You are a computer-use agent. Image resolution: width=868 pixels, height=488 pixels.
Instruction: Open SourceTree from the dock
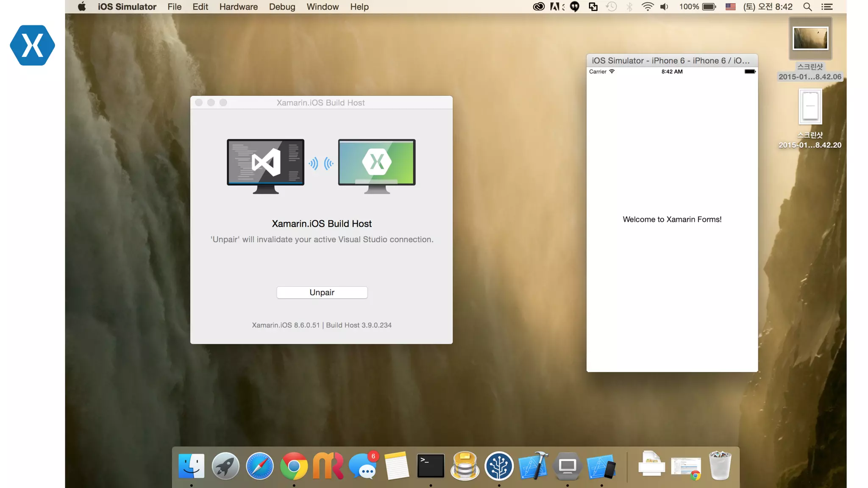tap(499, 466)
